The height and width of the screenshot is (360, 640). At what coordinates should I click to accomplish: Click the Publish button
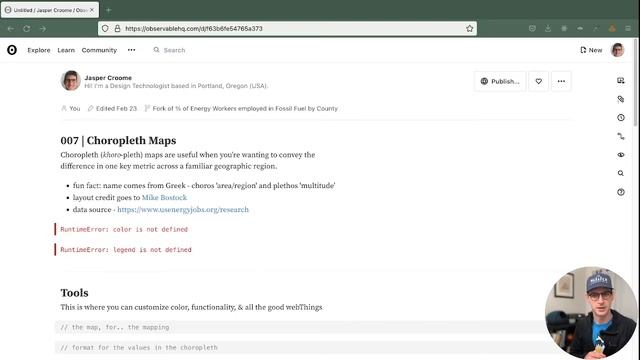click(x=500, y=81)
